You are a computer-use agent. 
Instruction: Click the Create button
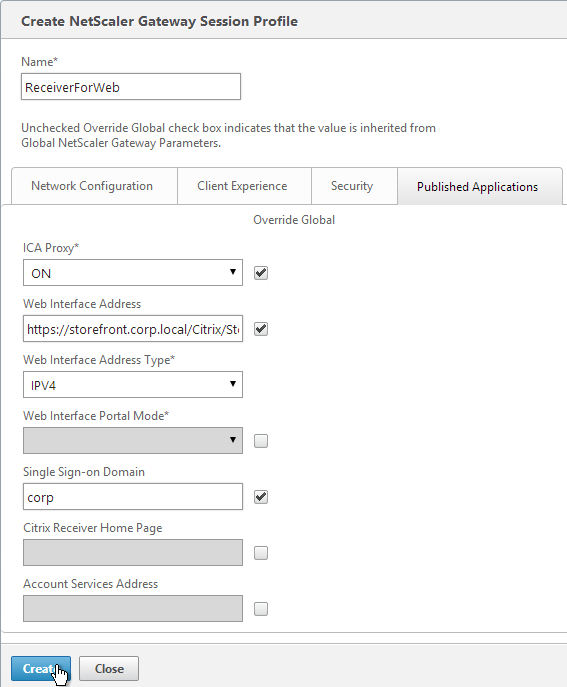click(x=41, y=669)
